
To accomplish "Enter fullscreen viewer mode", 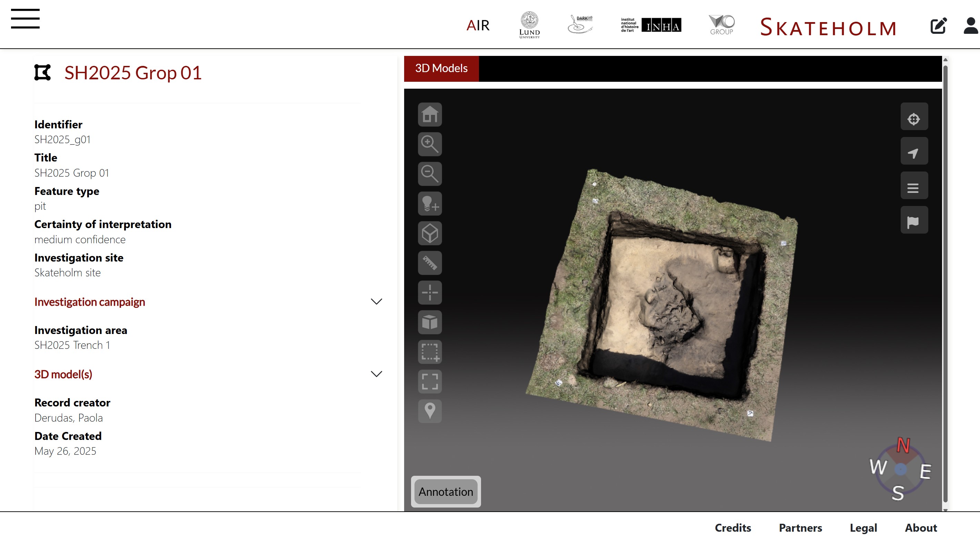I will pyautogui.click(x=430, y=382).
